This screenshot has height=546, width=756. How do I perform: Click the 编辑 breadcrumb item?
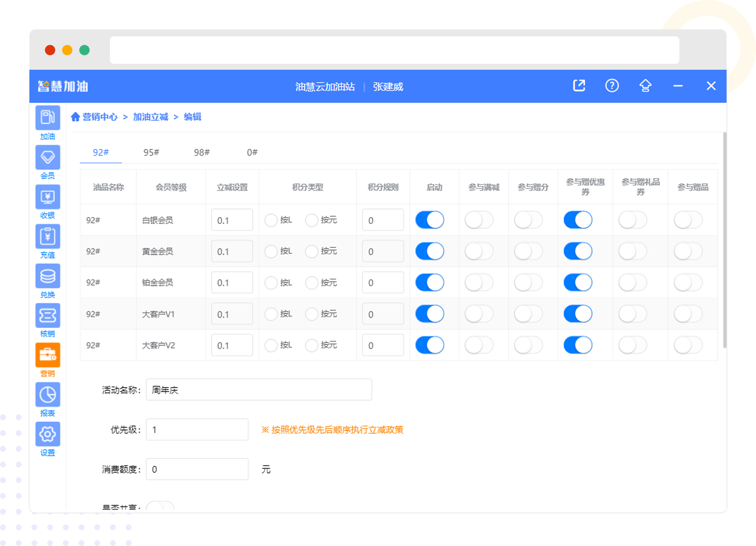tap(192, 117)
